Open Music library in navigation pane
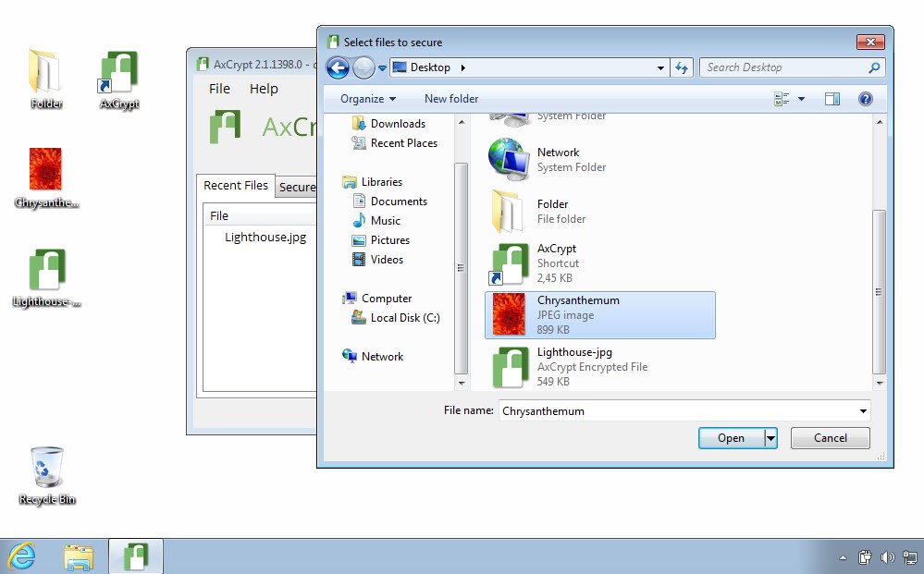The image size is (924, 574). point(376,221)
